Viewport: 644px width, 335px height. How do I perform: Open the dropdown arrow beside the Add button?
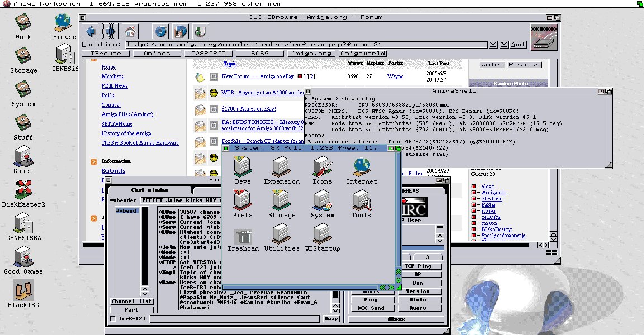pos(504,44)
